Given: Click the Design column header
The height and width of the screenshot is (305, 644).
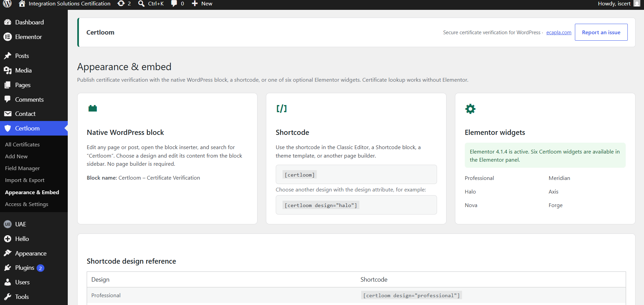Looking at the screenshot, I should (x=100, y=280).
